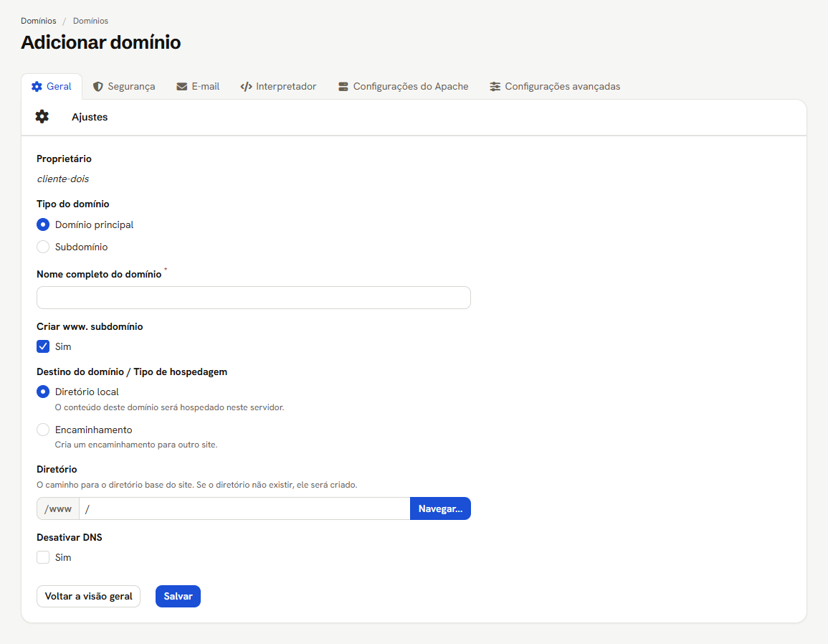
Task: Select the Geral tab
Action: [52, 87]
